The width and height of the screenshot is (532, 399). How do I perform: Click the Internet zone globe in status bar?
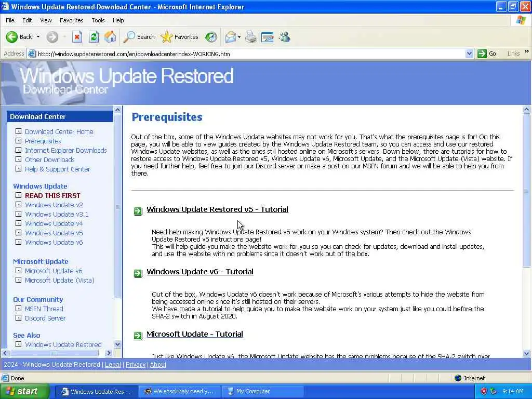coord(458,378)
